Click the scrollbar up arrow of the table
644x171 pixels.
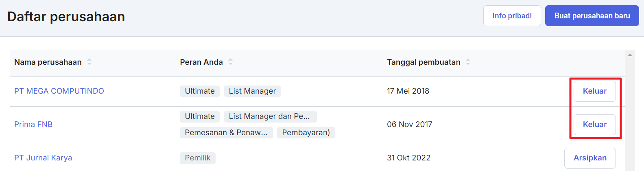point(630,55)
